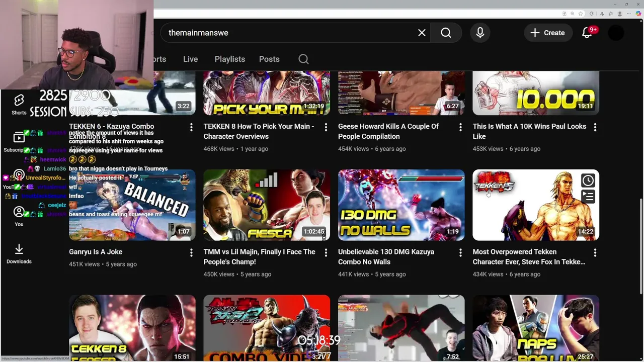Play the FIESTA thumbnail video
The image size is (644, 362).
(267, 205)
